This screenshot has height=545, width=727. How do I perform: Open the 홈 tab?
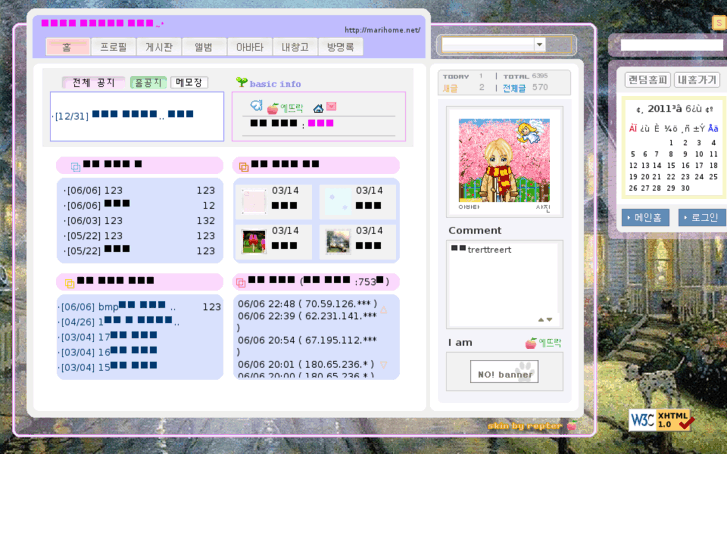[68, 47]
